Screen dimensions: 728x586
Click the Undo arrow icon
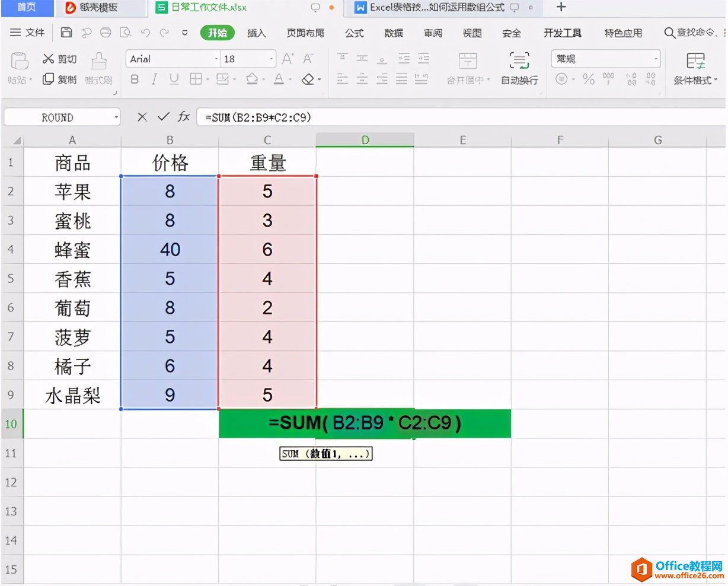[x=146, y=33]
